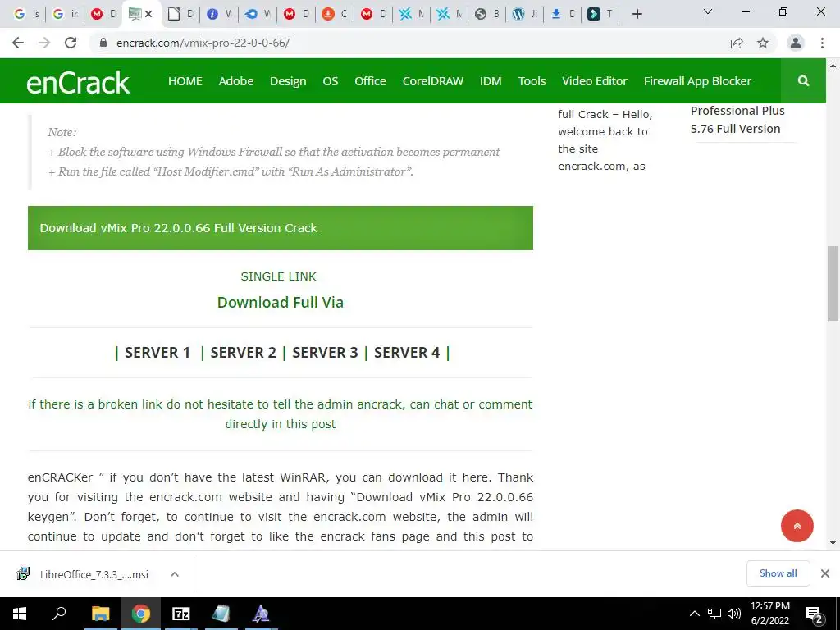This screenshot has height=630, width=840.
Task: Open the notification center icon
Action: tap(815, 614)
